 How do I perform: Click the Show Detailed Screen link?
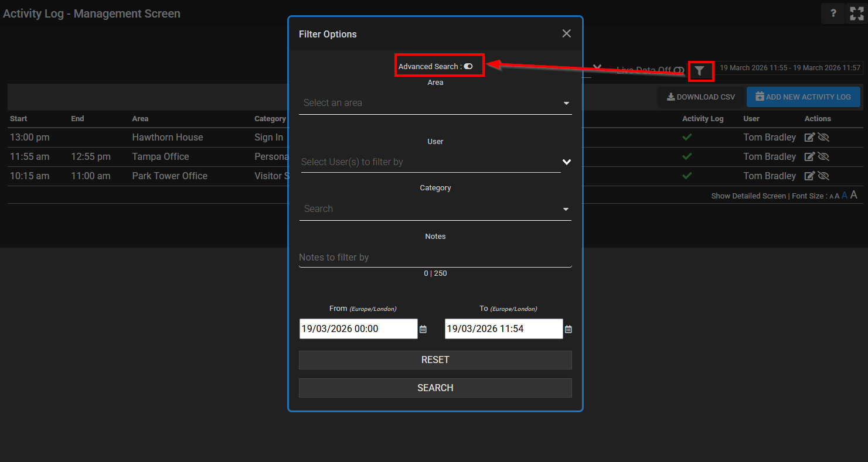tap(748, 196)
